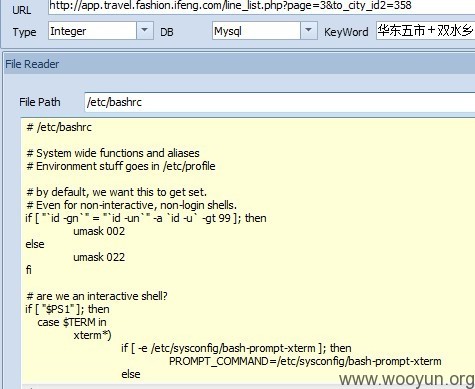Click the 'fi' line in file output
The width and height of the screenshot is (475, 389).
point(29,270)
